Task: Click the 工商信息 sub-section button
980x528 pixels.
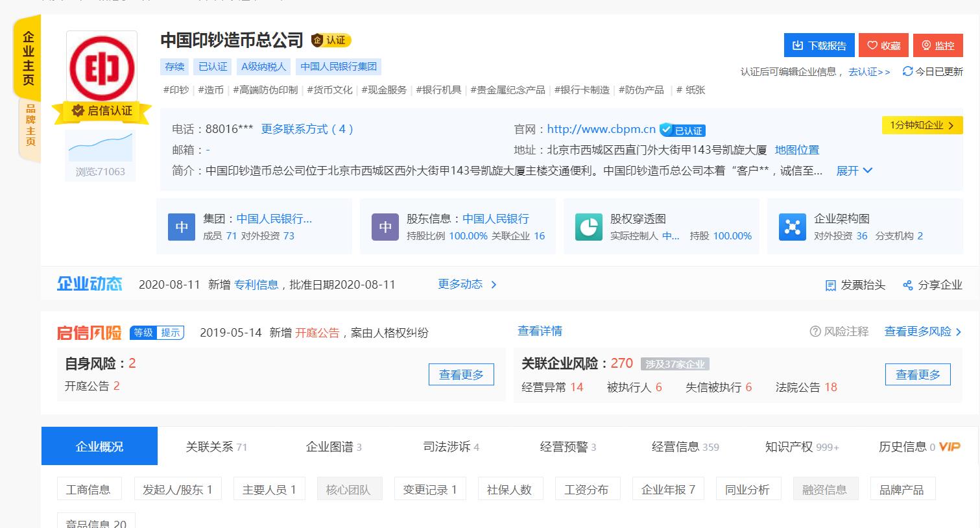Action: pos(88,489)
